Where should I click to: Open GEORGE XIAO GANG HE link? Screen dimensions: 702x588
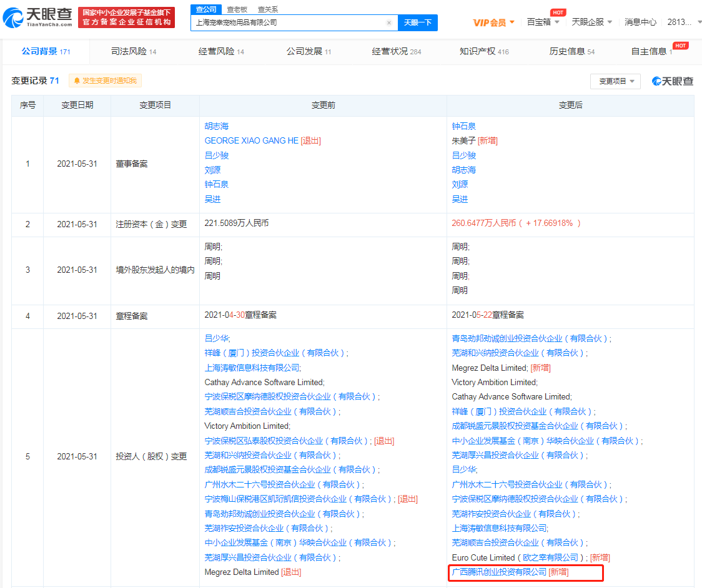(x=251, y=140)
